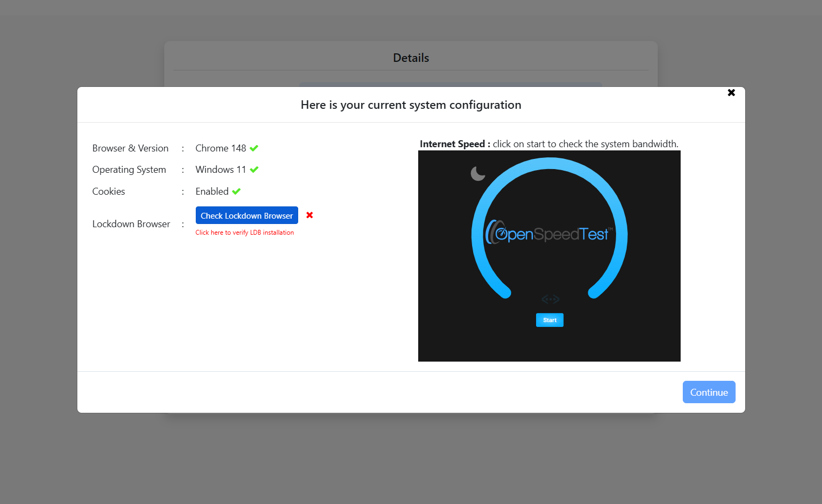Close the system configuration dialog with the X
This screenshot has height=504, width=822.
[731, 93]
